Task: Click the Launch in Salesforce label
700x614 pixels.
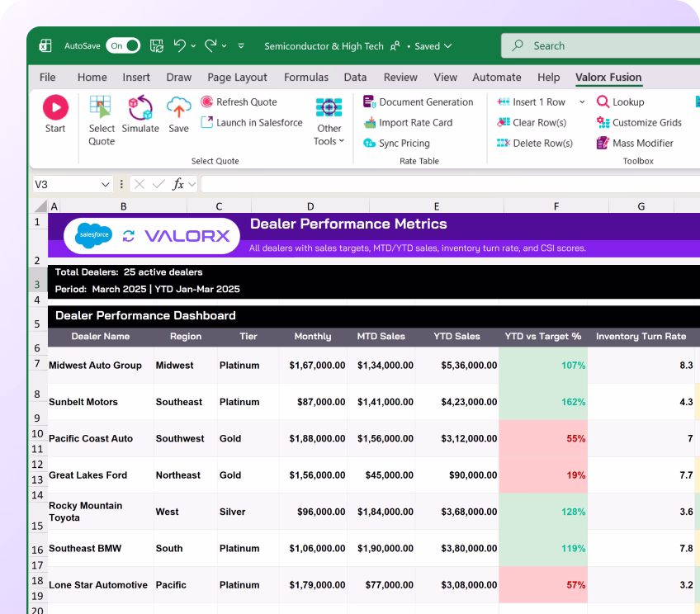Action: (259, 122)
